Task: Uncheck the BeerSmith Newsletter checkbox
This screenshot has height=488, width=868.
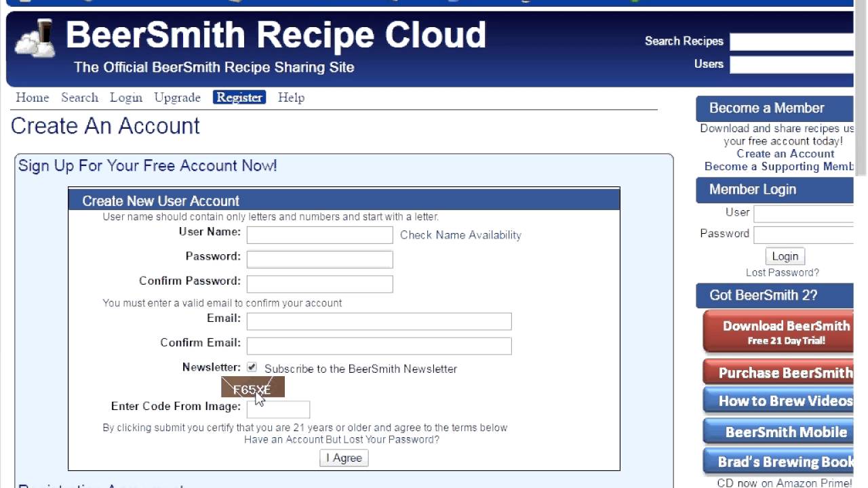Action: (x=252, y=367)
